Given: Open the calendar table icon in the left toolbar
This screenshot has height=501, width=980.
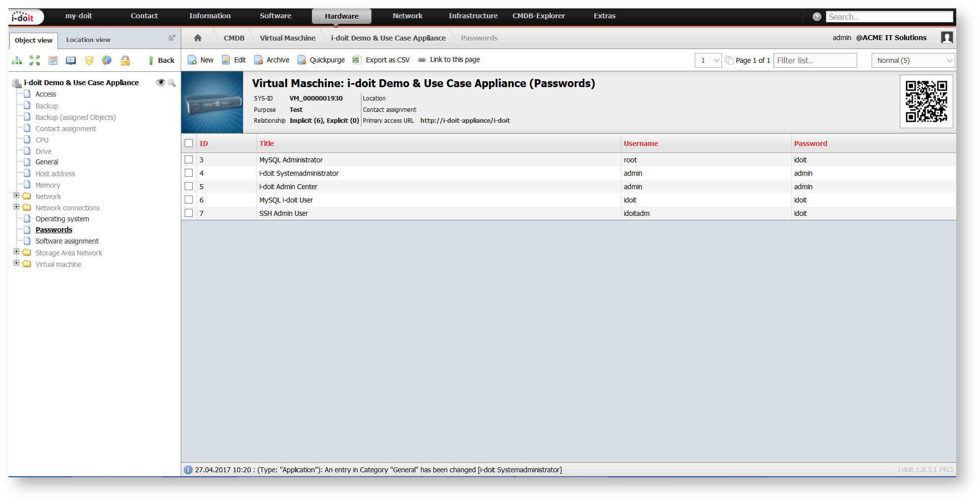Looking at the screenshot, I should pos(53,60).
